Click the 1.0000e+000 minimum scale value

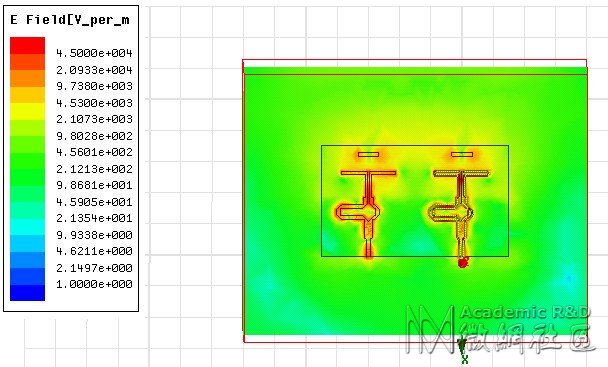(94, 284)
